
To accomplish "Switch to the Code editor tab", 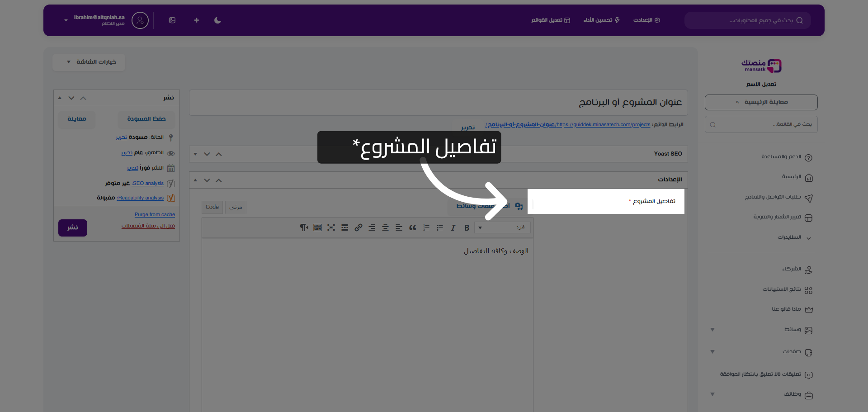I will pos(212,207).
